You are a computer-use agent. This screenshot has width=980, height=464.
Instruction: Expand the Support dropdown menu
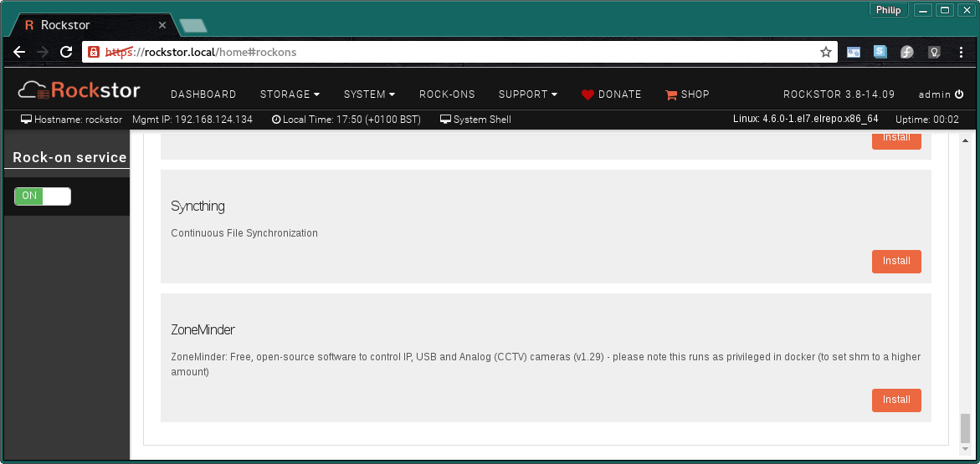click(x=528, y=94)
